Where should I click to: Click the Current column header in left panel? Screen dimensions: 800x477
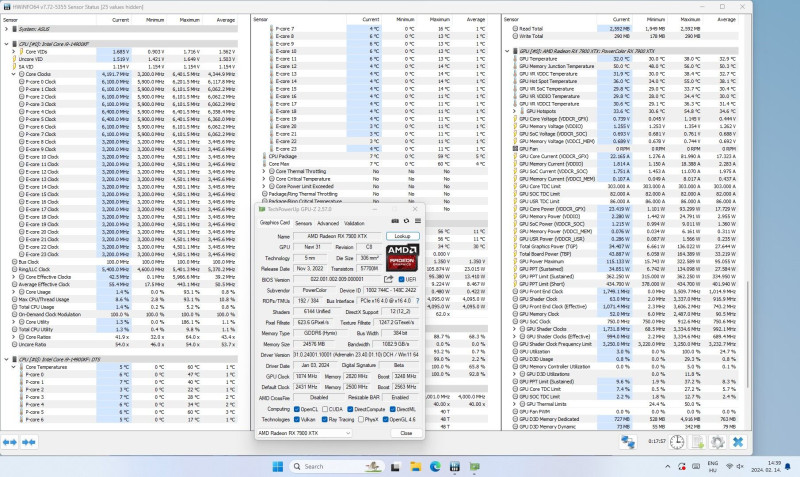coord(120,20)
